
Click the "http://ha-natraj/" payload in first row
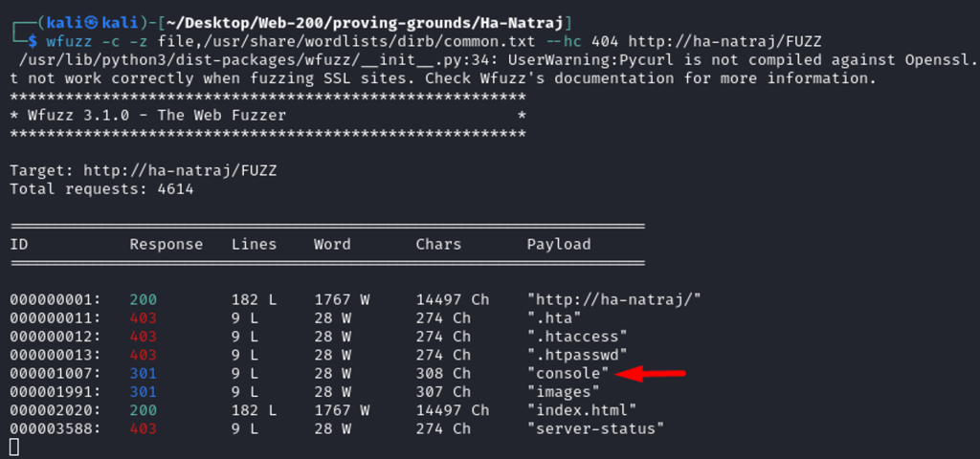point(613,299)
